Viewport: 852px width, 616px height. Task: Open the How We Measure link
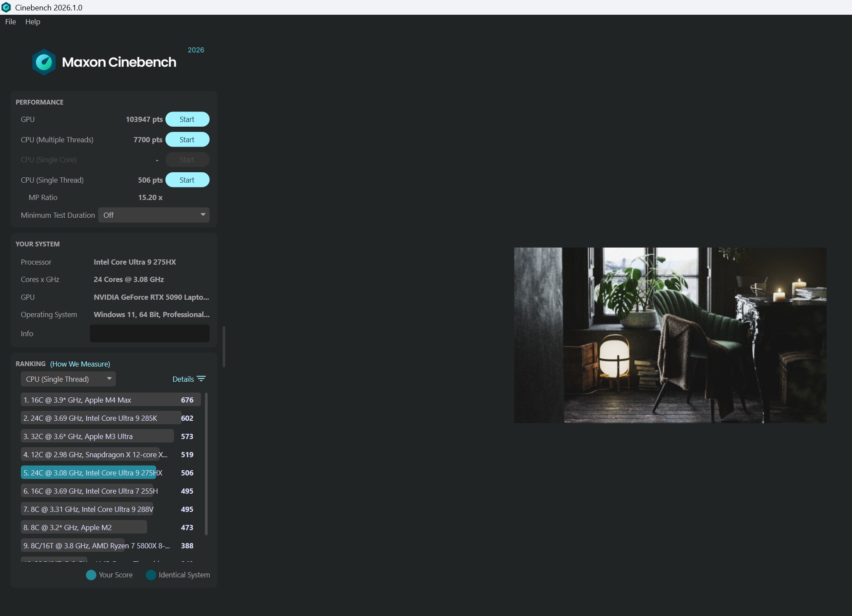coord(80,364)
